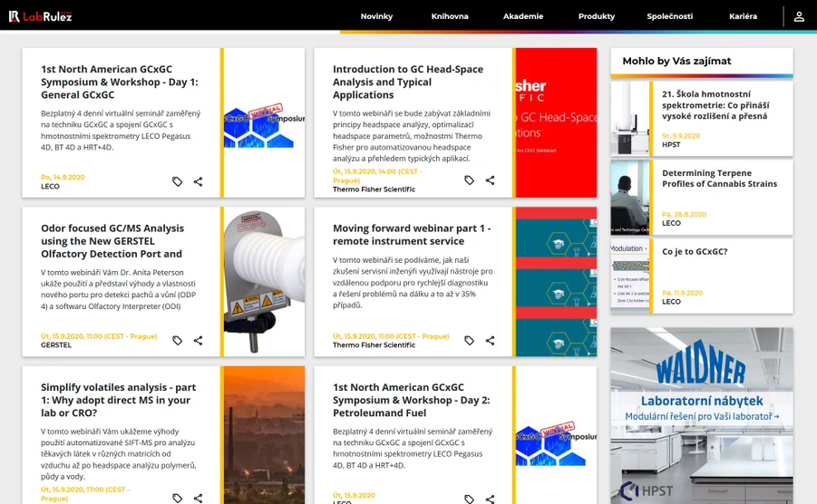
Task: Click the GERSTEL olfactory port thumbnail image
Action: (264, 281)
